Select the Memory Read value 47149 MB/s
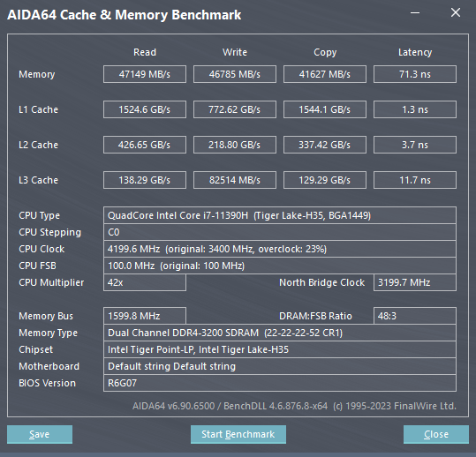This screenshot has height=457, width=476. (145, 74)
